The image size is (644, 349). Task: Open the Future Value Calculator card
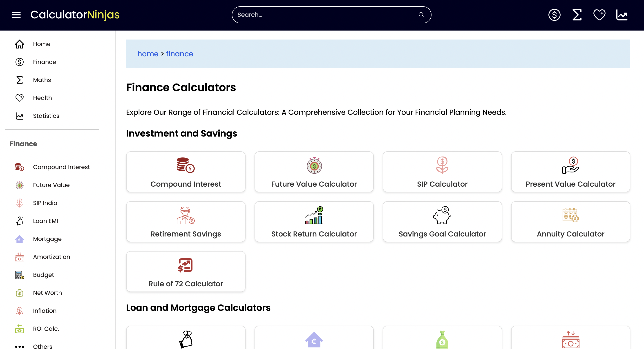[x=314, y=172]
